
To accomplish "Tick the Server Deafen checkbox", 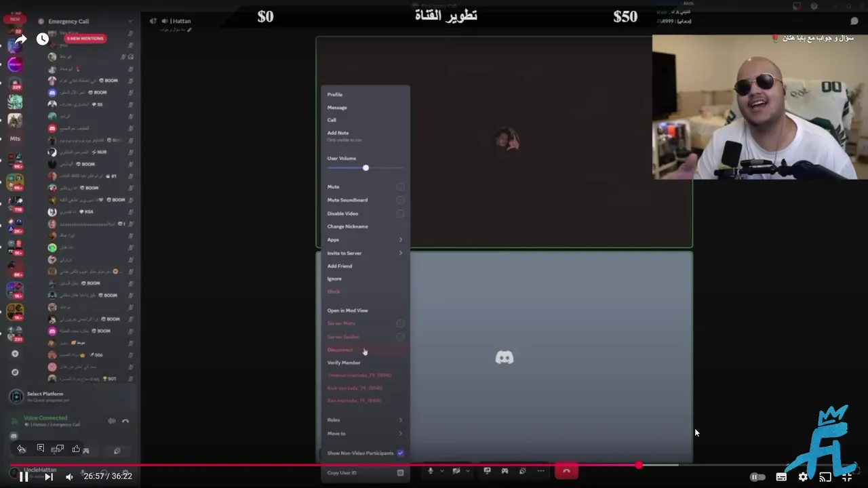I will tap(401, 337).
